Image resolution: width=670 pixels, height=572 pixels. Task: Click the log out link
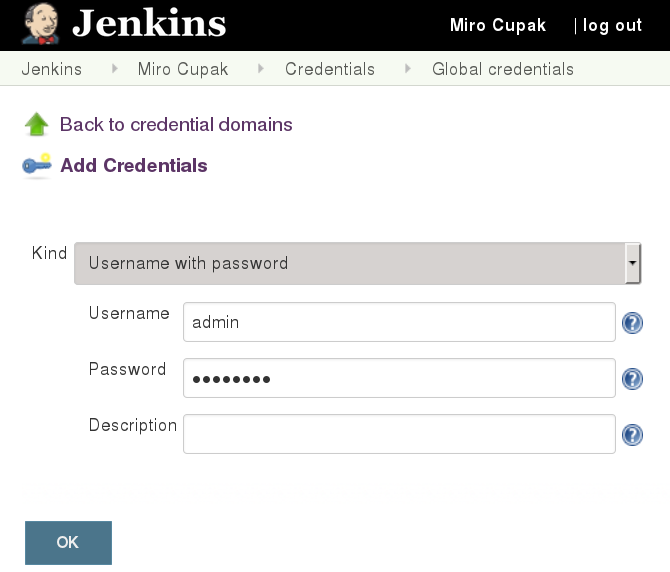(x=612, y=26)
